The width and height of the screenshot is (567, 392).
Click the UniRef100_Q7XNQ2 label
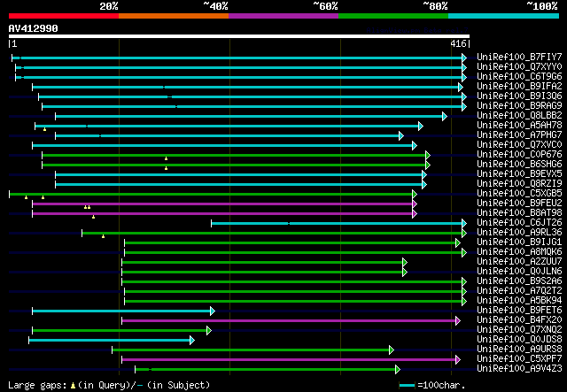point(519,330)
